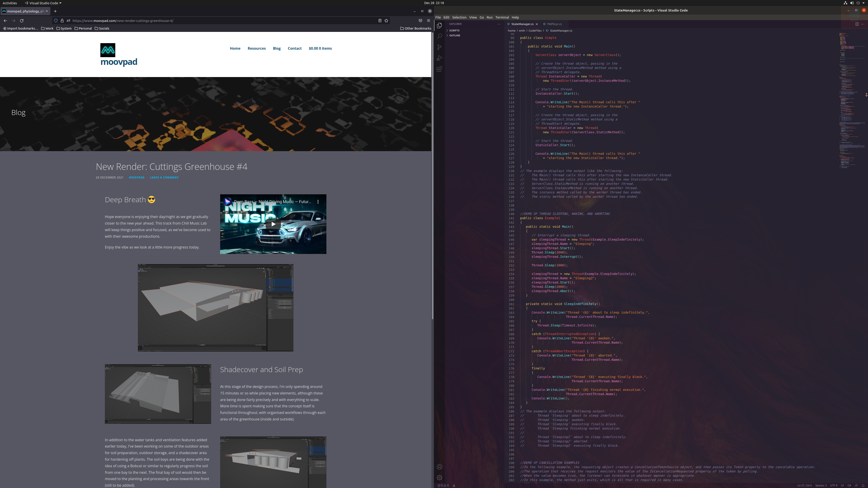Open the Selection menu in VS Code

pyautogui.click(x=459, y=17)
